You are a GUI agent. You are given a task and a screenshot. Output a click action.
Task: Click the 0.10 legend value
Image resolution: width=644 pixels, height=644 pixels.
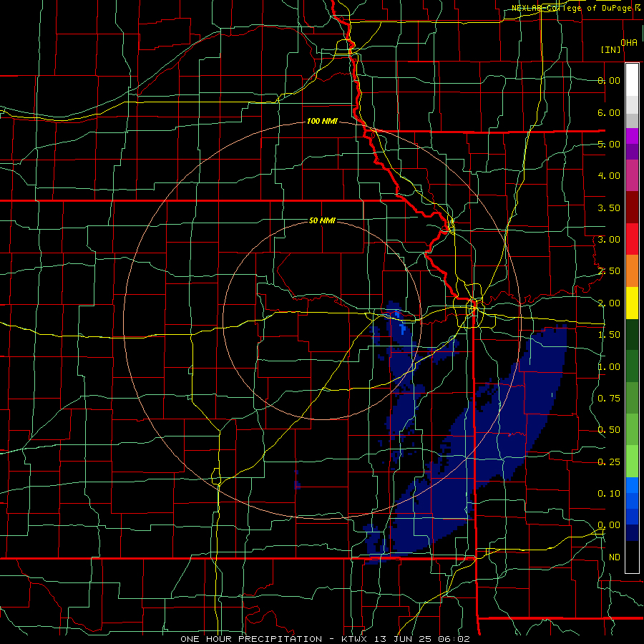point(609,494)
